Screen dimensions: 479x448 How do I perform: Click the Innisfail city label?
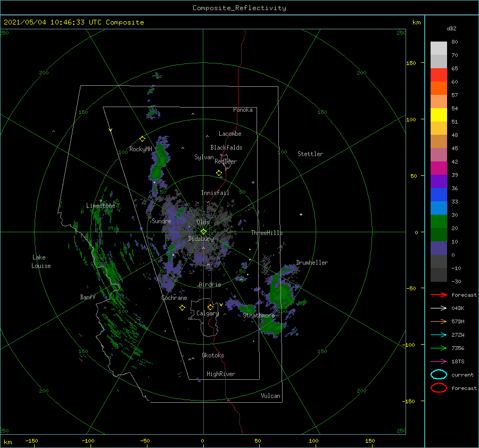(x=215, y=193)
